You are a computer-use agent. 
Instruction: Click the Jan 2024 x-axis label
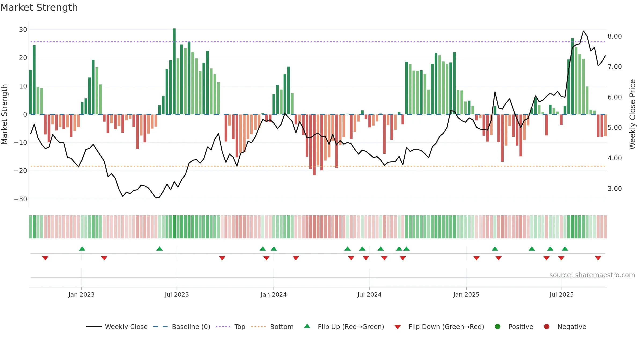point(274,294)
